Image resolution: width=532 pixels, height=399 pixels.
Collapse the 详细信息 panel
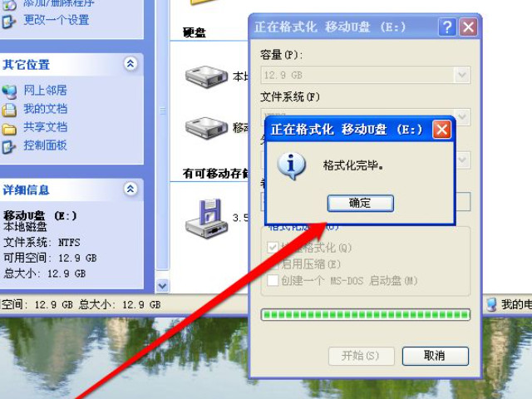coord(131,189)
